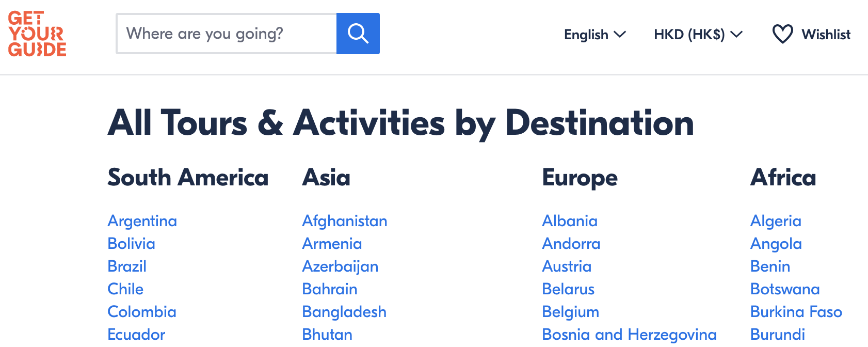The height and width of the screenshot is (347, 868).
Task: Click the Wishlist heart icon
Action: [782, 35]
